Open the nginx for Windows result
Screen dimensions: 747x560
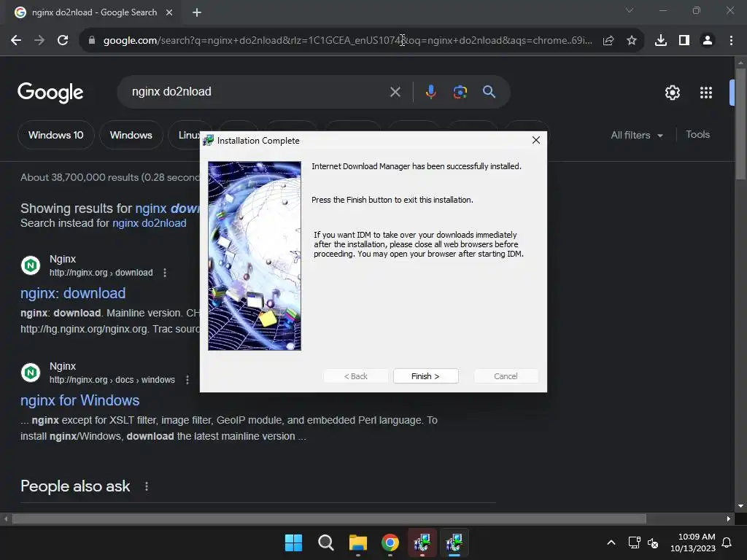coord(80,400)
